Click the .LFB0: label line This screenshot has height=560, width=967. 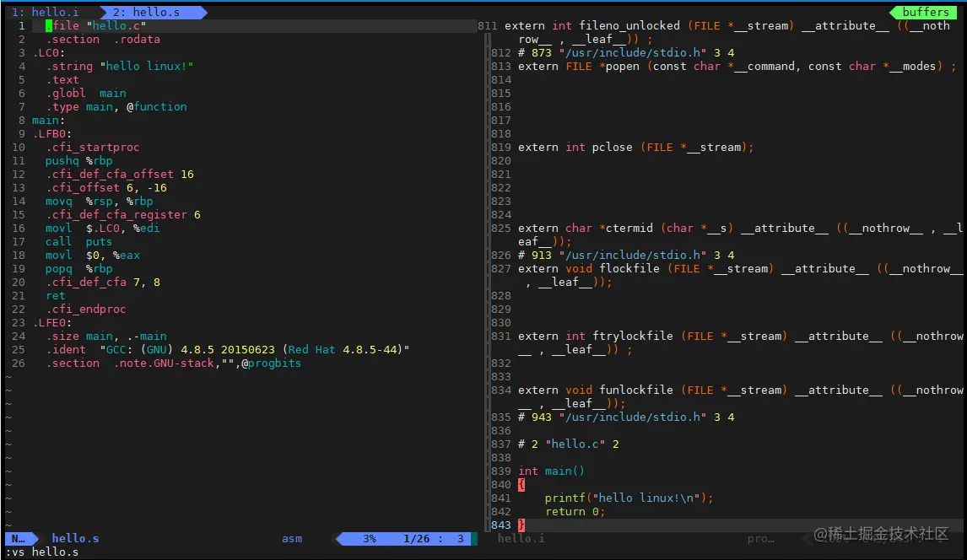(x=51, y=134)
